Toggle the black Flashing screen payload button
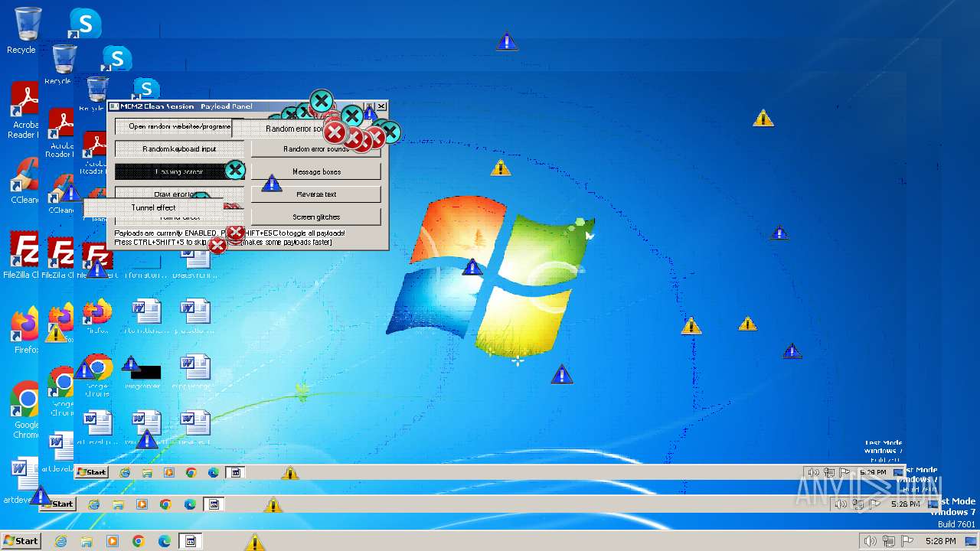 [179, 171]
